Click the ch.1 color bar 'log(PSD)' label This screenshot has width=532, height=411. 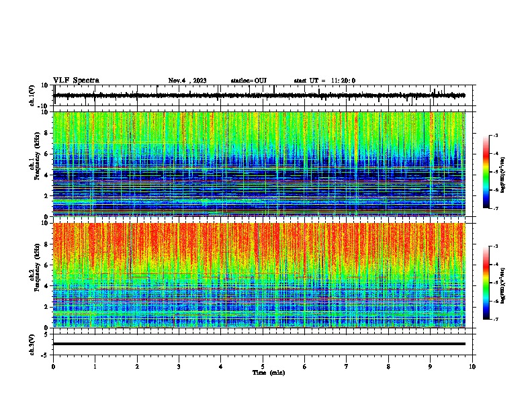[503, 175]
